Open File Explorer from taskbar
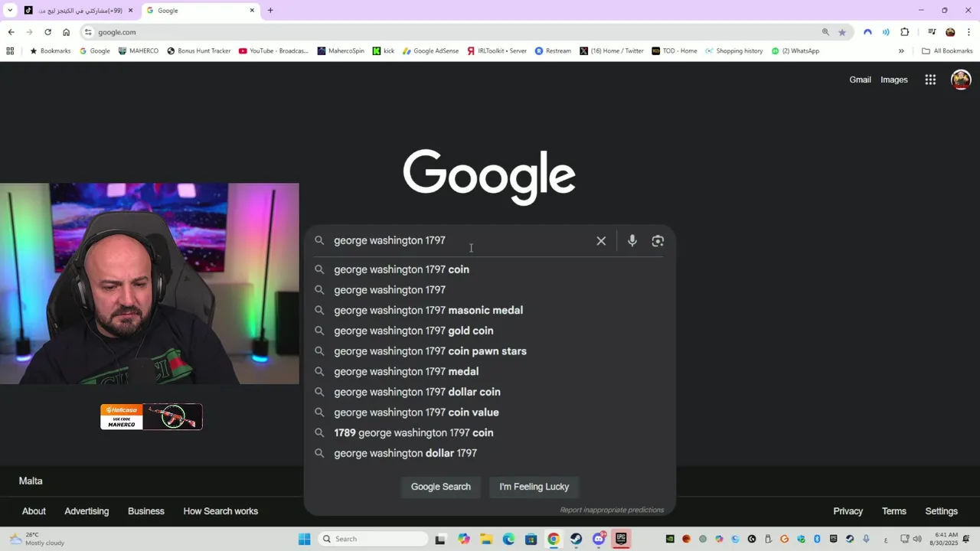980x551 pixels. 486,539
